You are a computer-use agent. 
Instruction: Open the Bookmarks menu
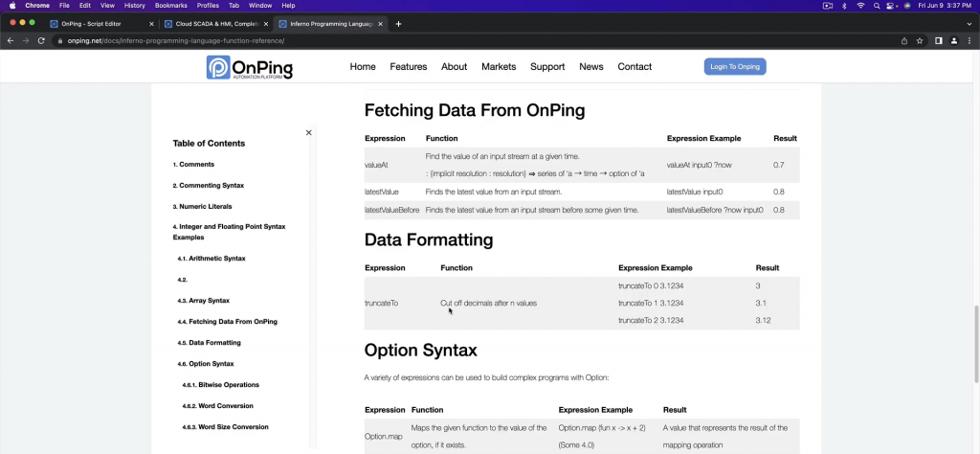pyautogui.click(x=170, y=6)
